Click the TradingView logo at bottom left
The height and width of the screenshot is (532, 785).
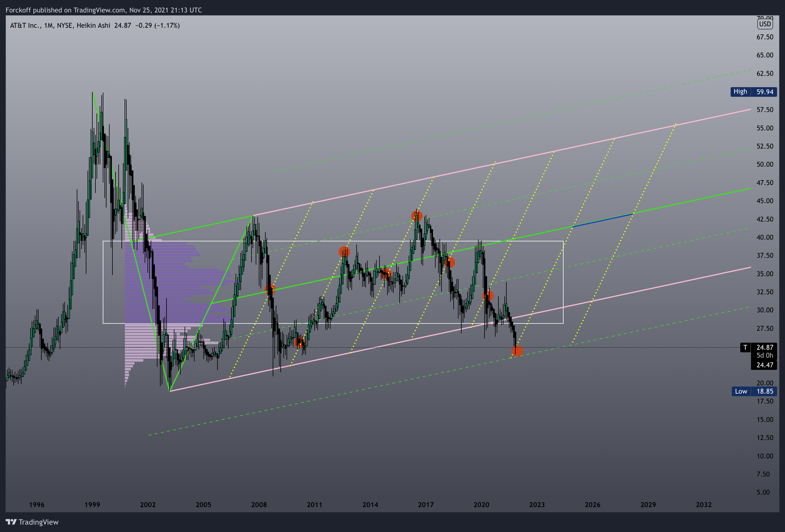pos(32,522)
